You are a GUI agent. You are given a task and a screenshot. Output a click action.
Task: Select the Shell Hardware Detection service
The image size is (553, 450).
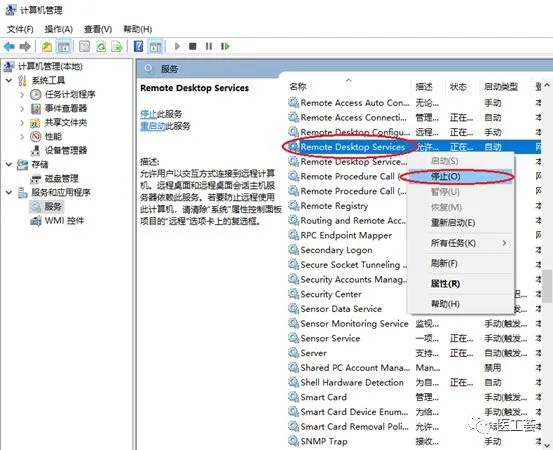tap(352, 382)
